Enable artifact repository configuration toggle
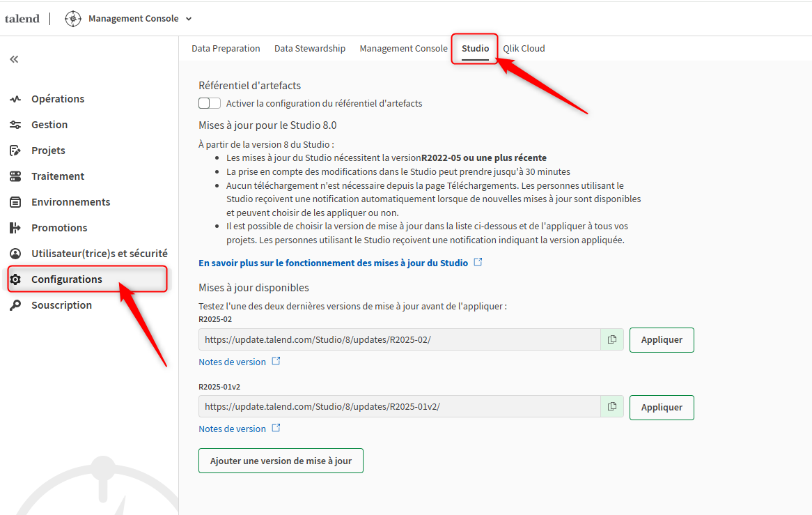 click(209, 102)
